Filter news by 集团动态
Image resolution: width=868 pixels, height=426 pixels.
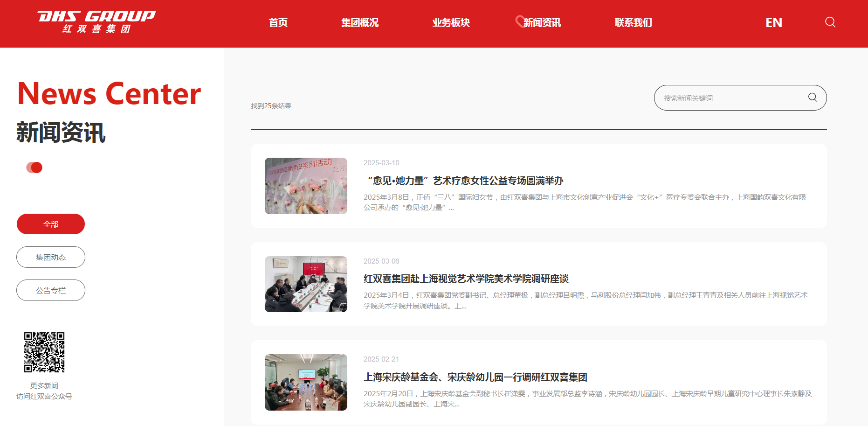51,257
